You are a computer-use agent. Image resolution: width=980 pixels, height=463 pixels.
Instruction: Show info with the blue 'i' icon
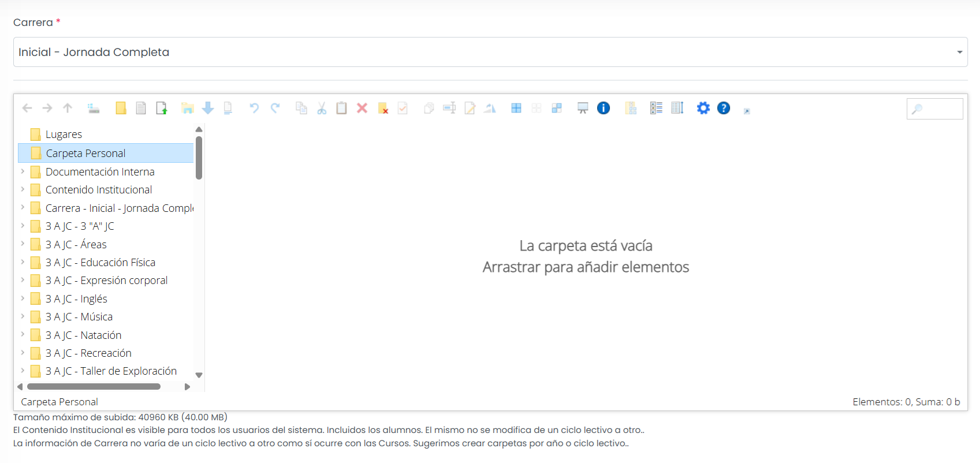(603, 108)
